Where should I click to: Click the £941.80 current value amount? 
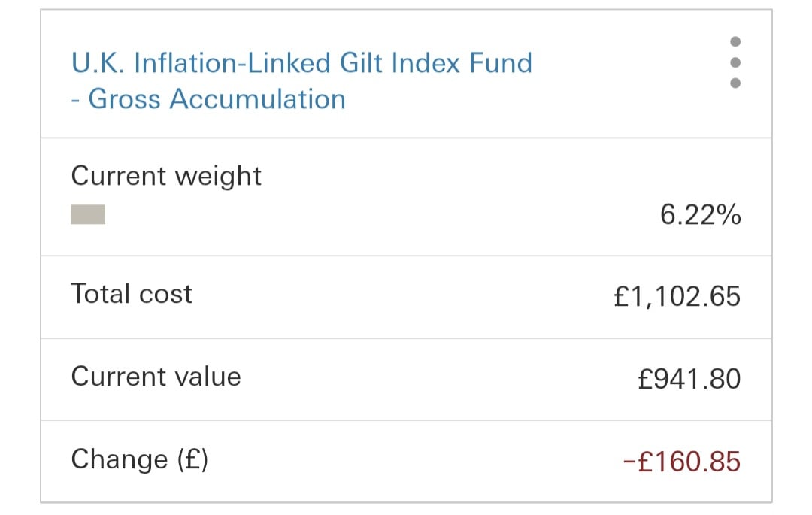(x=689, y=378)
